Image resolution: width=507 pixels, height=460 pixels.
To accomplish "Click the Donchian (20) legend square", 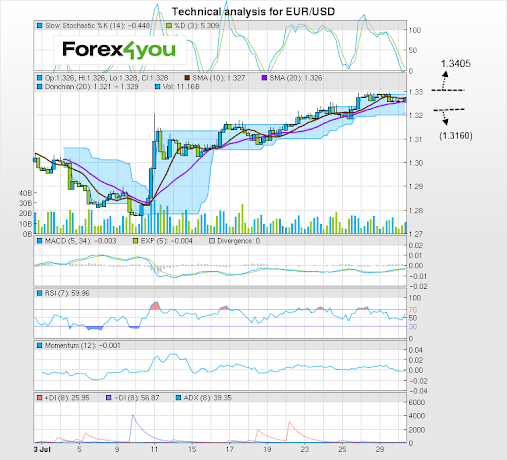I will (40, 87).
